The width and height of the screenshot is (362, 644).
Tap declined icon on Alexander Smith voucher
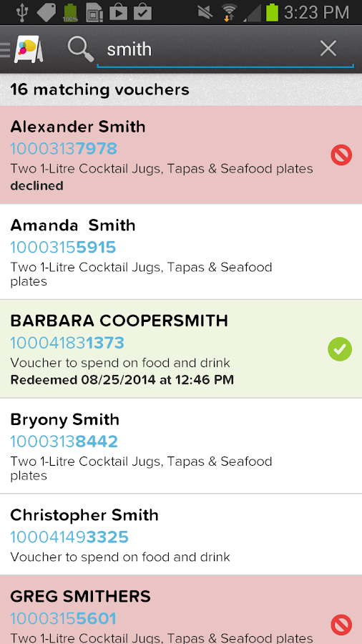(341, 156)
